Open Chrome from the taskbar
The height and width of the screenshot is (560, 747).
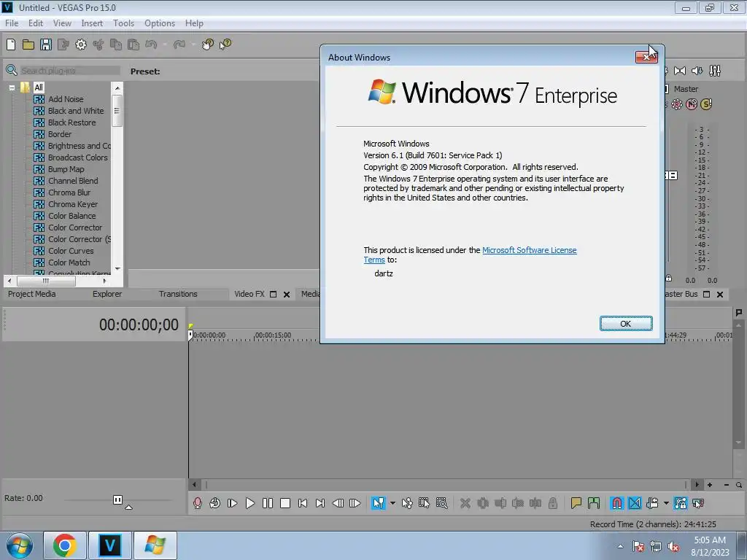[x=65, y=545]
